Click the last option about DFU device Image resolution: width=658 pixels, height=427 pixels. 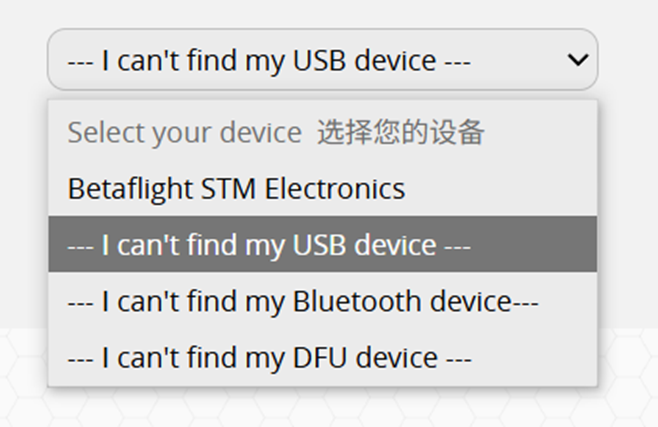322,357
